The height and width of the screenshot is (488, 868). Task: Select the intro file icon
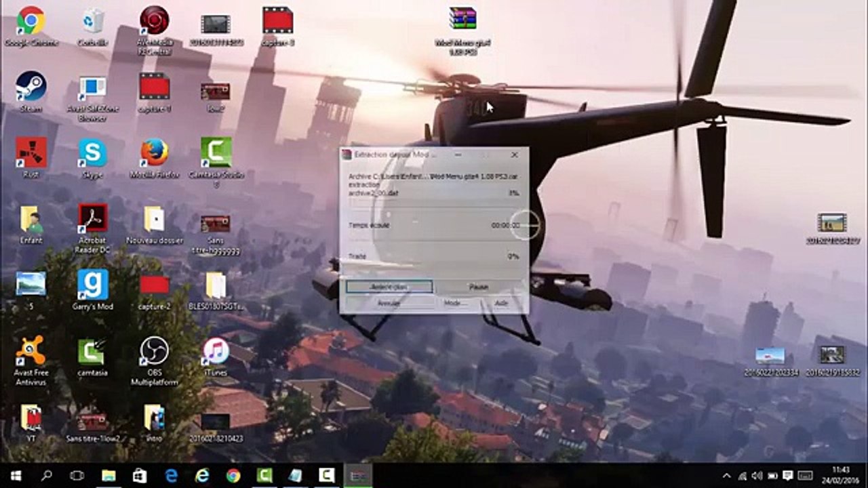pos(155,423)
